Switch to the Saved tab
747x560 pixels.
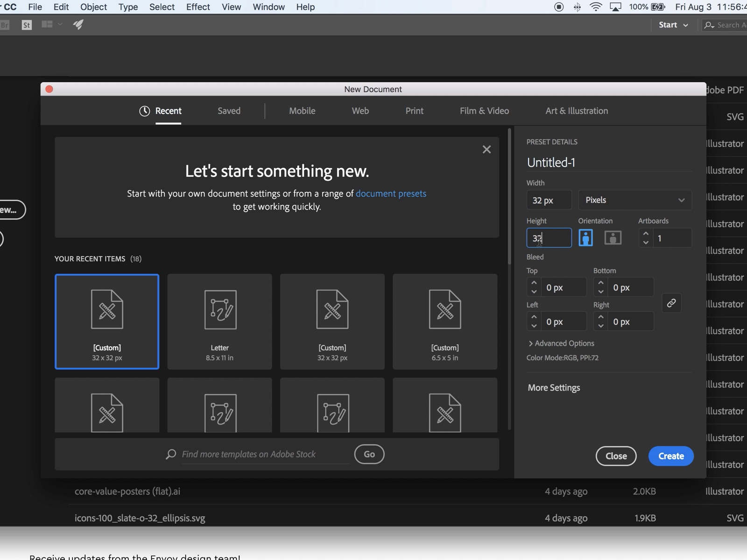(229, 111)
